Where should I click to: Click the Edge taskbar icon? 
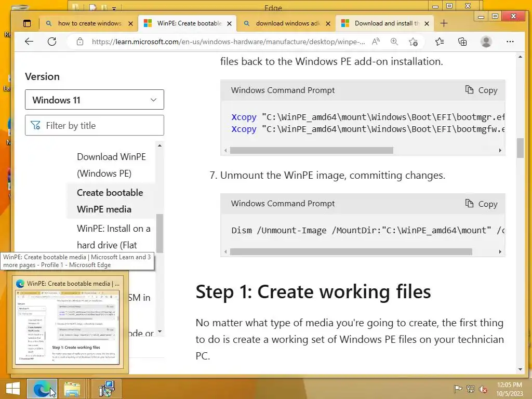(x=42, y=389)
